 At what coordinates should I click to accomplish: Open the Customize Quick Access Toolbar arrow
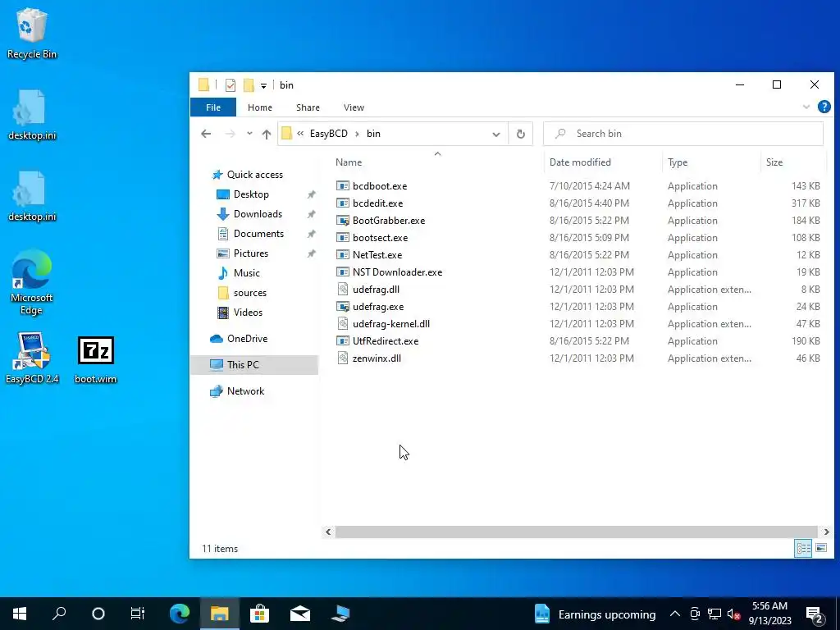pyautogui.click(x=263, y=85)
